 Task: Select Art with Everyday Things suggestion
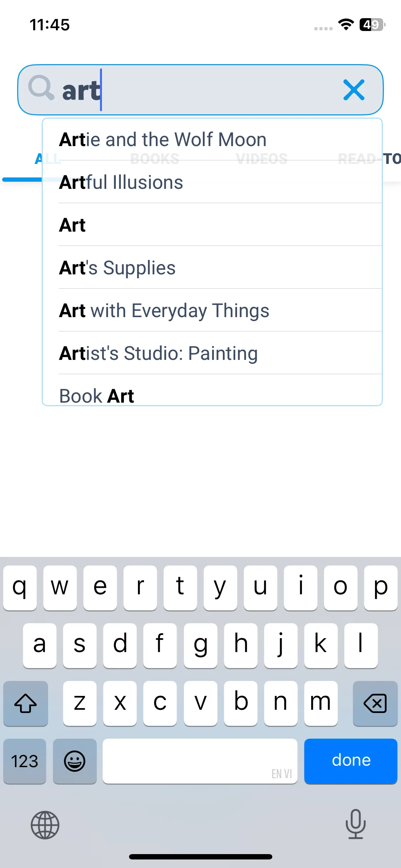click(x=164, y=311)
